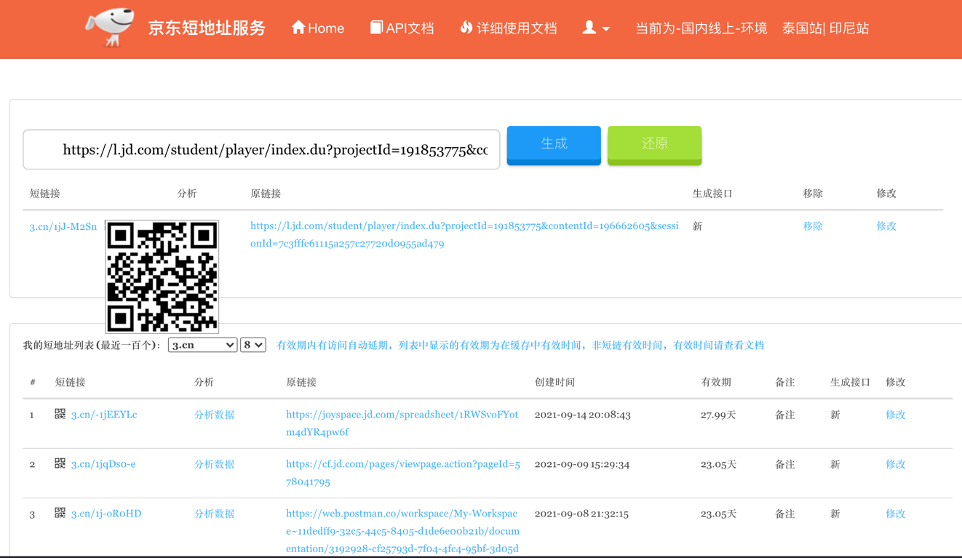
Task: Click 分析数据 for 3.cn/1jqDso-e
Action: (x=214, y=464)
